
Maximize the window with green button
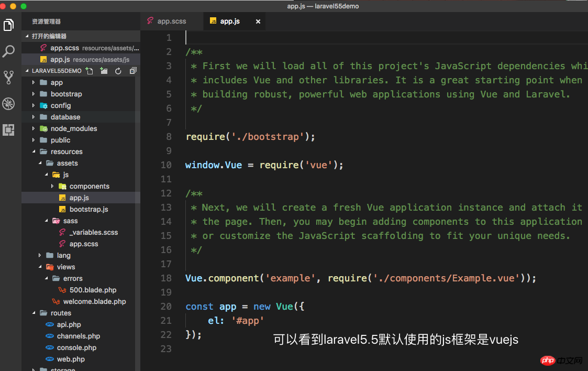click(x=24, y=6)
